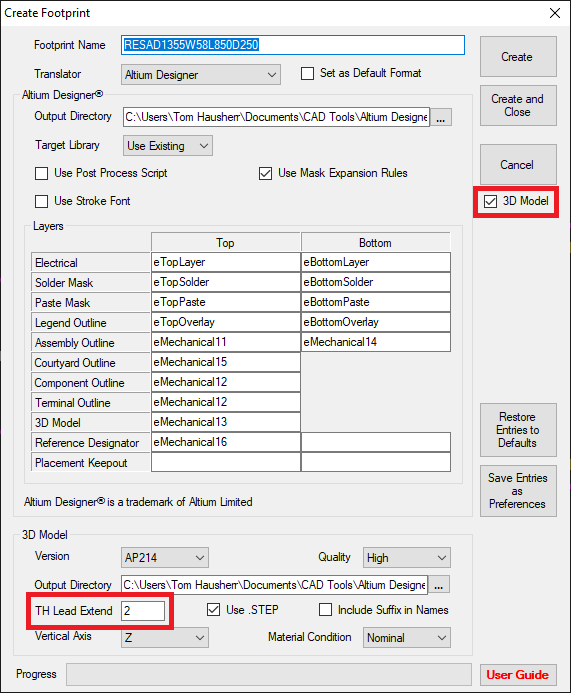Enable Use Stroke Font option
This screenshot has width=571, height=693.
pos(42,202)
